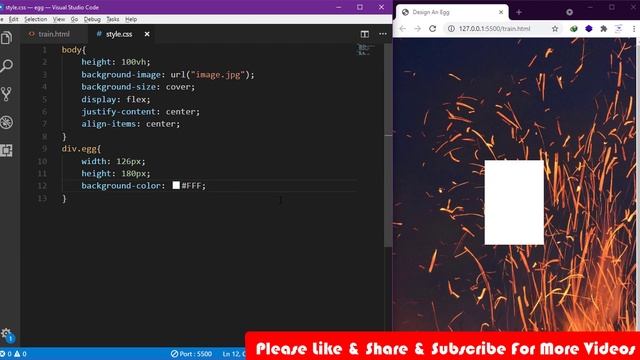
Task: Click the green extension icon in Chrome toolbar
Action: point(573,29)
